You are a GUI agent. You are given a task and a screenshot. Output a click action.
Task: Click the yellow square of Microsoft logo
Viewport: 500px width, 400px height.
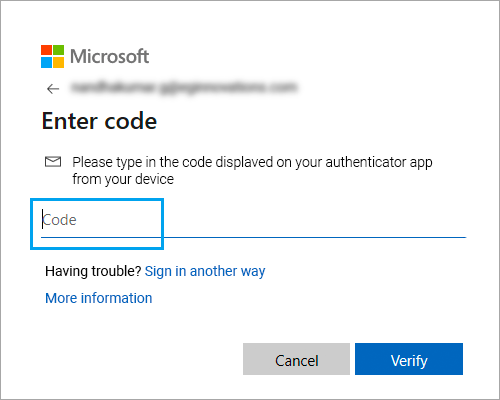click(x=58, y=62)
